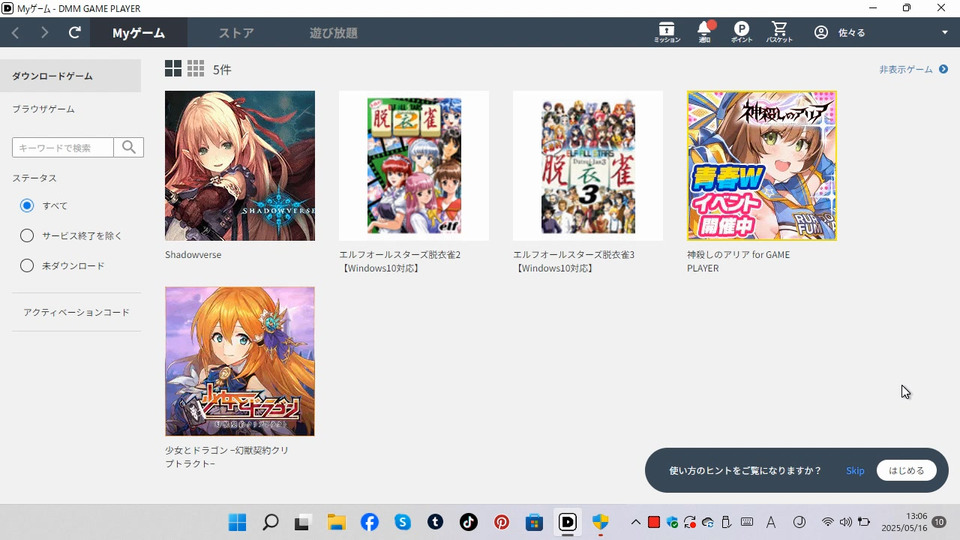Screen dimensions: 960x540
Task: Open Facebook from taskbar
Action: tap(369, 522)
